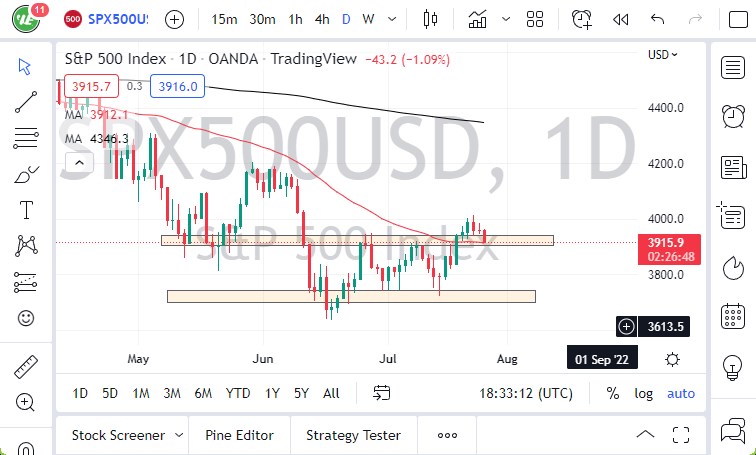Screen dimensions: 756x455
Task: Open the USD currency dropdown
Action: [x=663, y=55]
